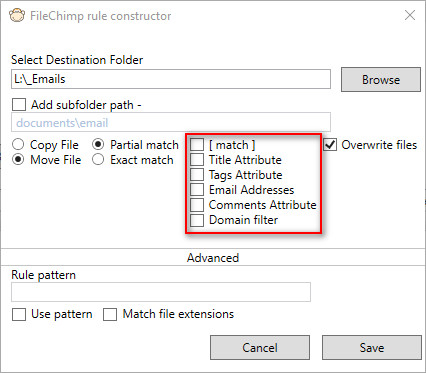The image size is (426, 373).
Task: Enable the Add subfolder path checkbox
Action: click(x=19, y=105)
